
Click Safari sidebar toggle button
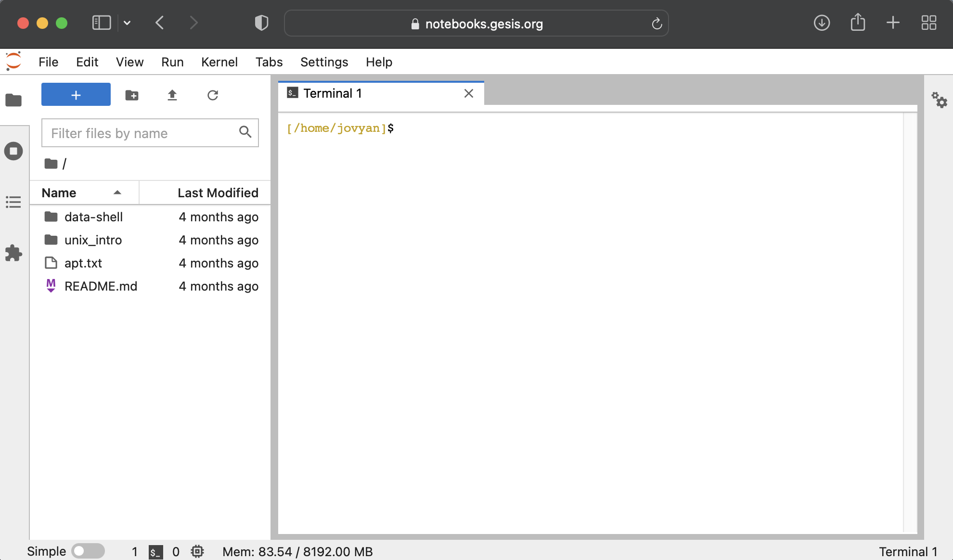pyautogui.click(x=102, y=23)
